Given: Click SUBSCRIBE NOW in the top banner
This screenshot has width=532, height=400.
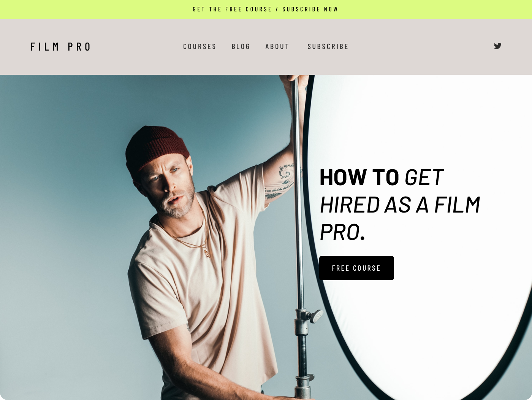Looking at the screenshot, I should pyautogui.click(x=310, y=9).
